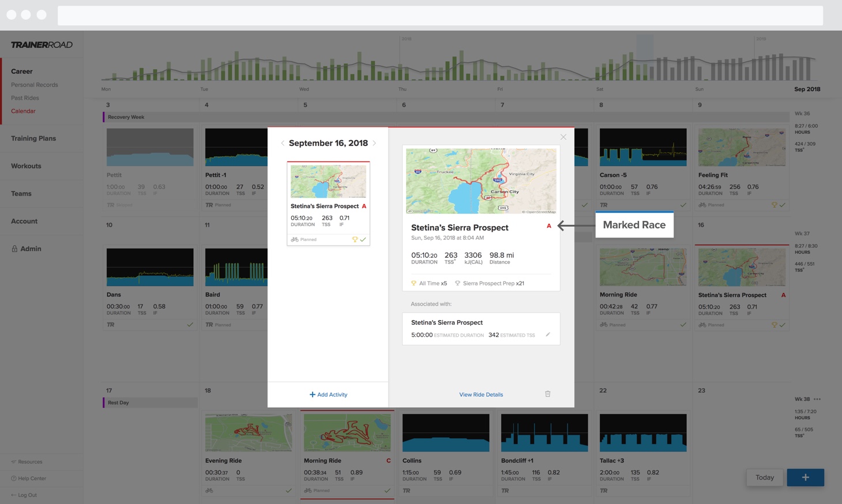Close the ride details popup

(x=563, y=137)
